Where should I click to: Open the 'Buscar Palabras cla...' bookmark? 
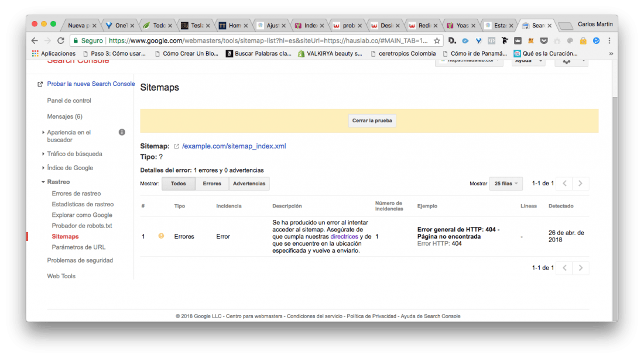259,53
